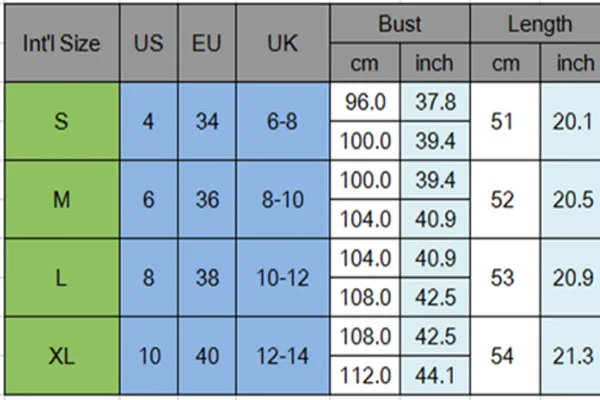Select the Length column header
The height and width of the screenshot is (400, 600).
tap(538, 23)
